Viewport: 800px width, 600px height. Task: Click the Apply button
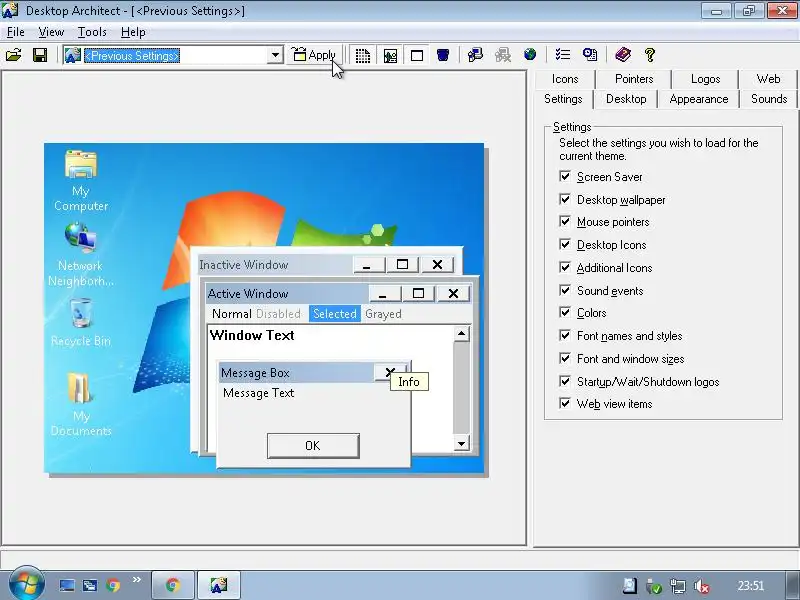click(314, 55)
